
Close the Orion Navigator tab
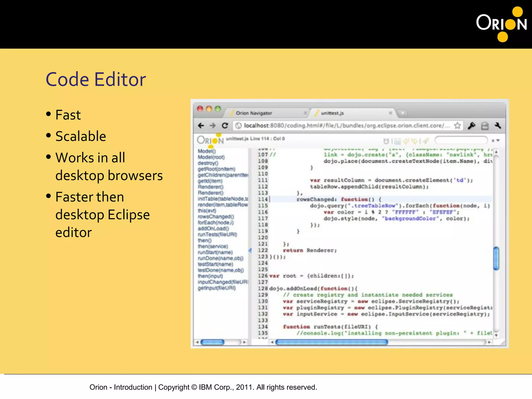[305, 113]
